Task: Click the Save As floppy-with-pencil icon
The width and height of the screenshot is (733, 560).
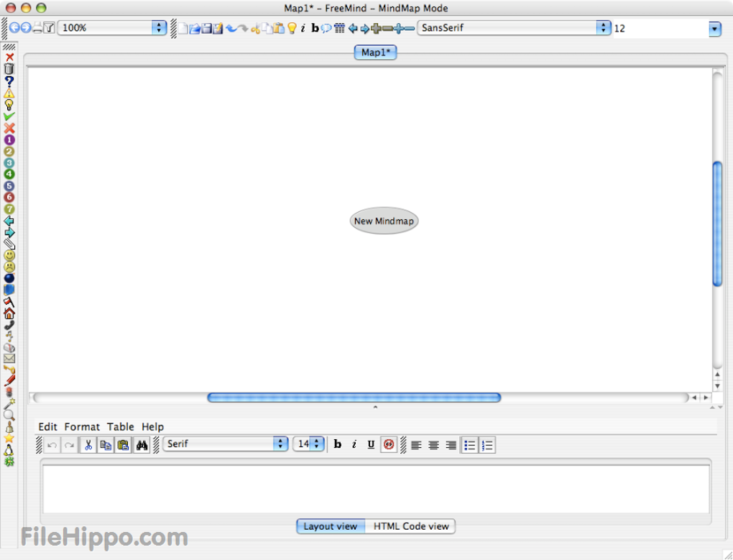Action: click(218, 28)
